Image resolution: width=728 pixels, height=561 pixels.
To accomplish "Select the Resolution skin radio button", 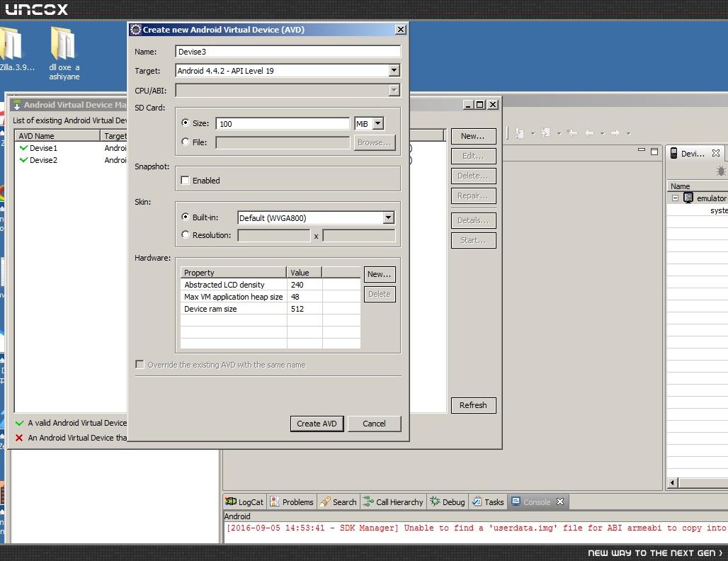I will tap(186, 234).
